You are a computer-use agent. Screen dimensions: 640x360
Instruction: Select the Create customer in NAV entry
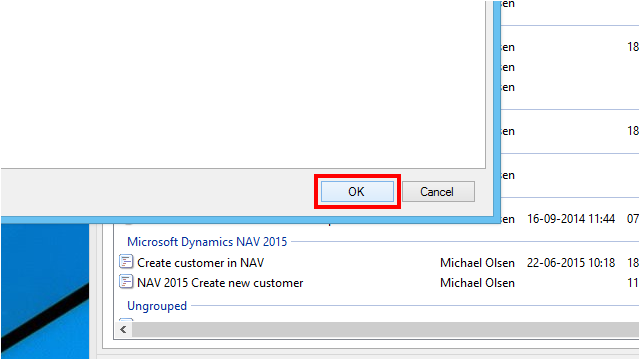[x=200, y=262]
